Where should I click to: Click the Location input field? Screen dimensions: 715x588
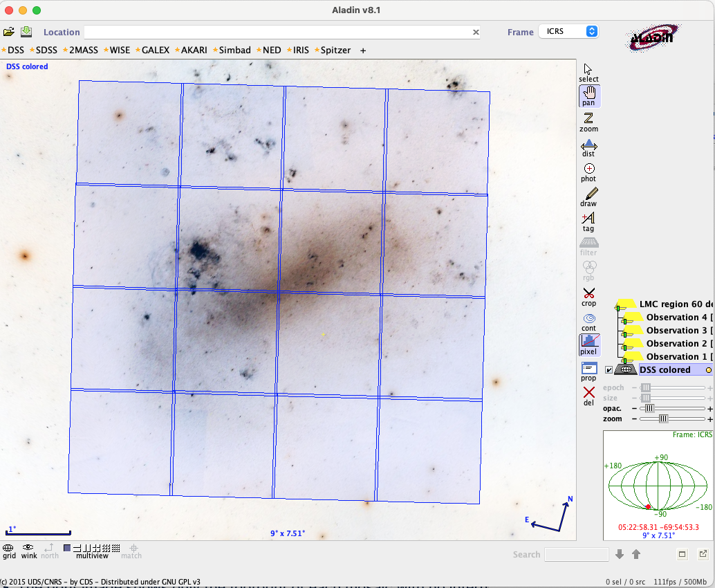tap(277, 32)
